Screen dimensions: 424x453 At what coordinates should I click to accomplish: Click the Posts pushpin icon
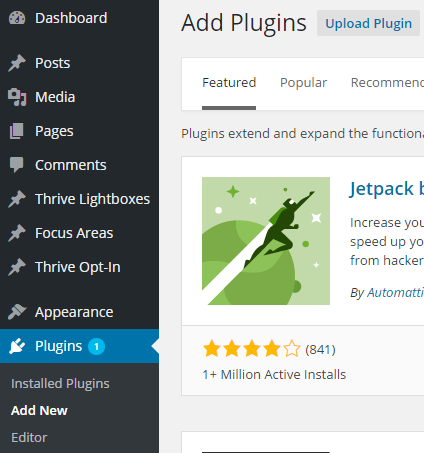coord(17,63)
